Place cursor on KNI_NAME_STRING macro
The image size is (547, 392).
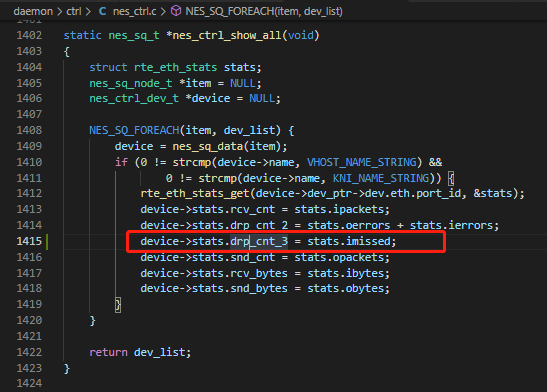(381, 178)
